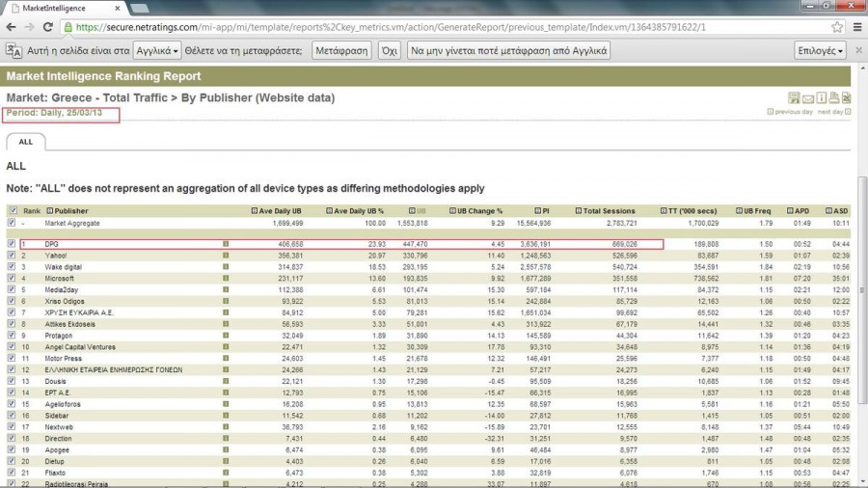Print the report using printer icon
868x488 pixels.
click(833, 98)
